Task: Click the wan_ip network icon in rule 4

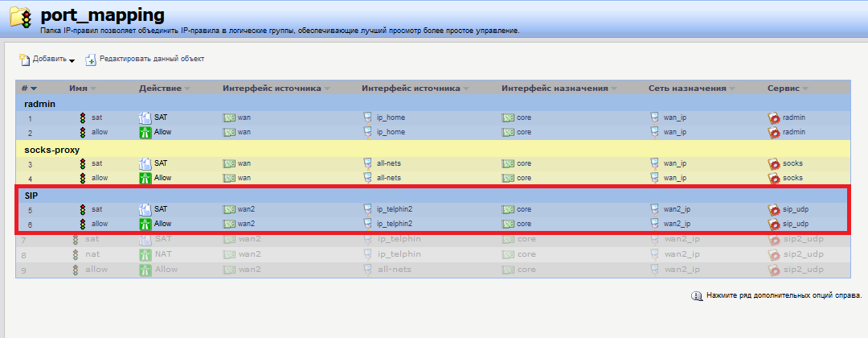Action: (x=656, y=178)
